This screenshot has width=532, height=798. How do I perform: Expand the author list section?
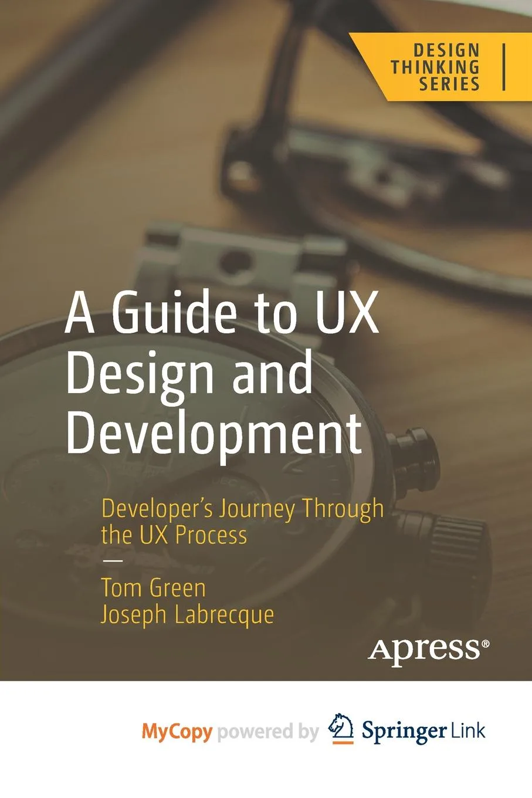click(x=188, y=601)
